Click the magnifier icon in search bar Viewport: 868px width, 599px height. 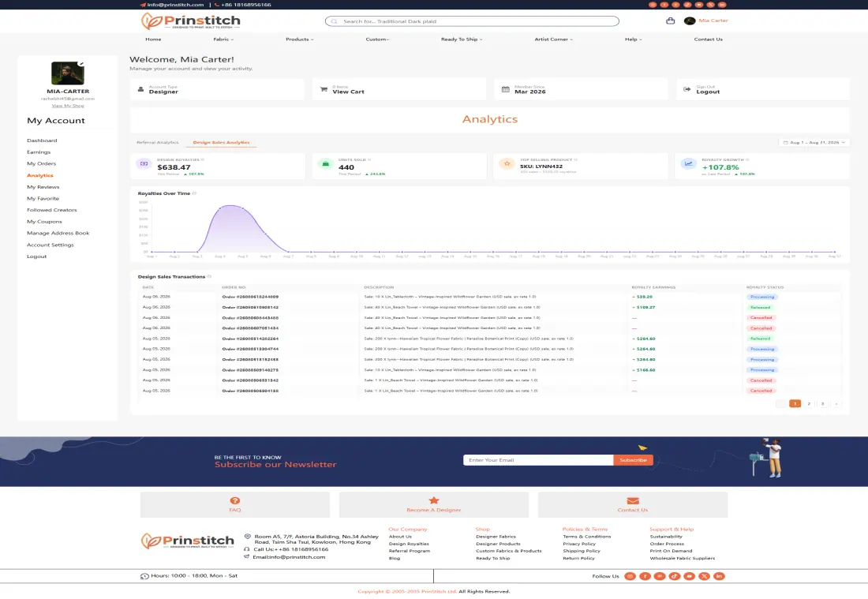pyautogui.click(x=335, y=21)
